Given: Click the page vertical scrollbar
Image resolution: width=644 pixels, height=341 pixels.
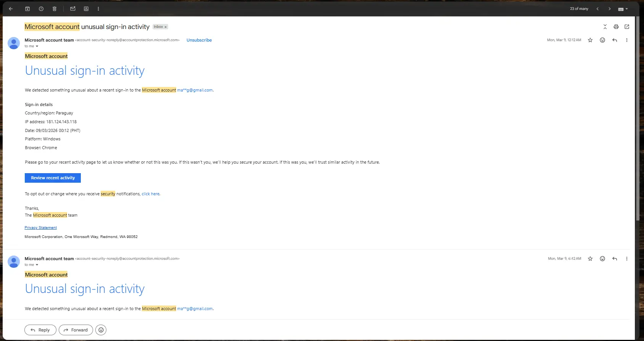Looking at the screenshot, I should click(638, 118).
